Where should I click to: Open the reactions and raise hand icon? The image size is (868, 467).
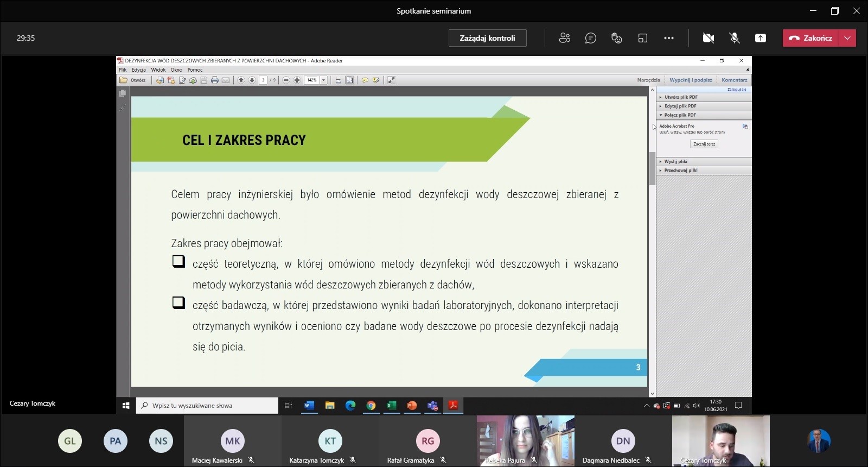click(x=617, y=38)
